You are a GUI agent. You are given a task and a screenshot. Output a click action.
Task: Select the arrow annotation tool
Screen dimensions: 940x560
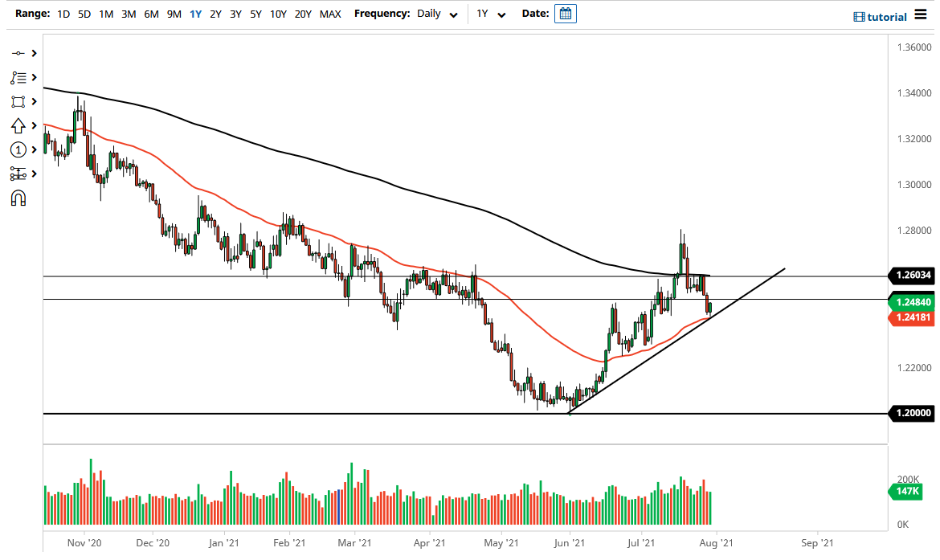tap(19, 125)
